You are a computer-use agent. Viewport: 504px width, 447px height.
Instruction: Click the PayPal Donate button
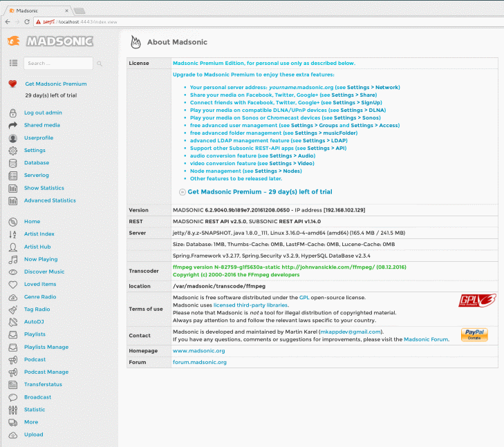click(x=474, y=335)
